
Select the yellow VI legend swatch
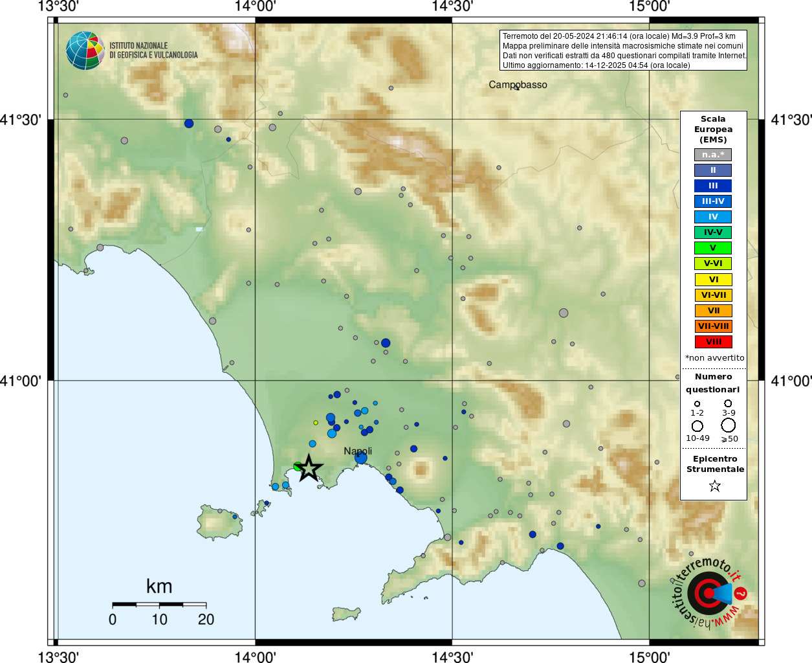(x=713, y=280)
